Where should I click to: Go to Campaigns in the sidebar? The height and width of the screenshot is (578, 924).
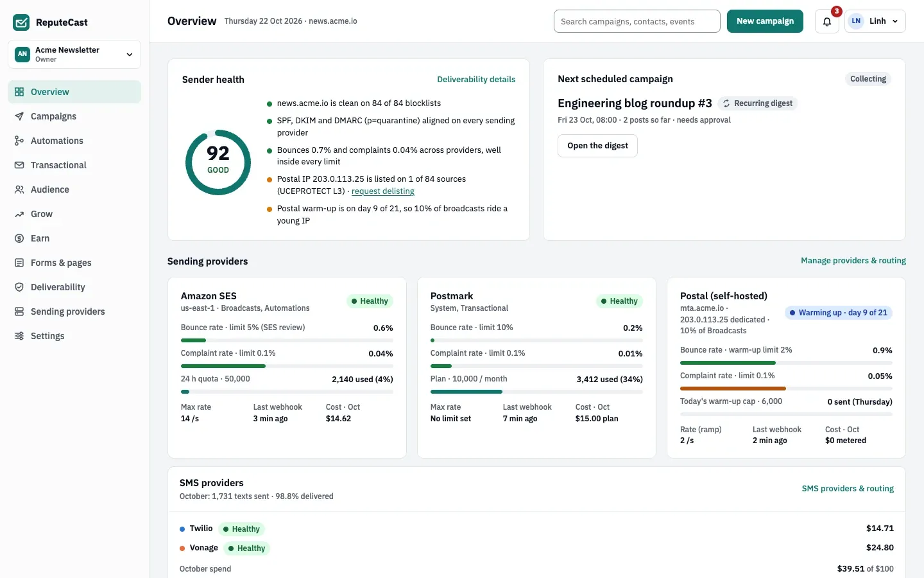pyautogui.click(x=74, y=116)
